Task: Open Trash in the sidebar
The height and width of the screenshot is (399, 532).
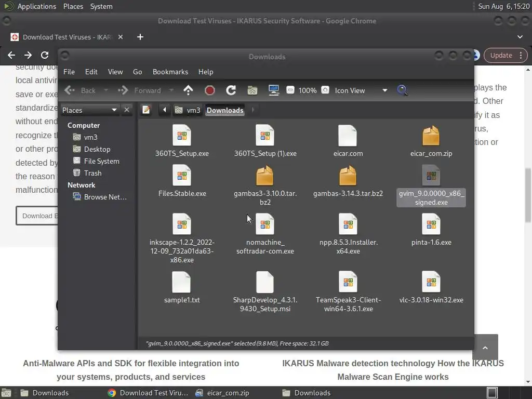Action: click(92, 172)
